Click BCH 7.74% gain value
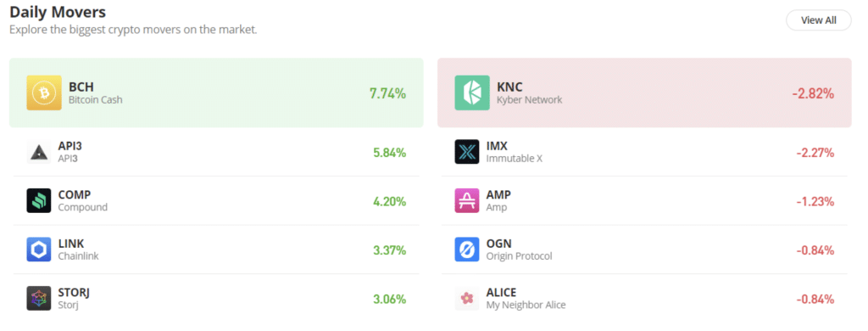The height and width of the screenshot is (331, 868). click(387, 93)
